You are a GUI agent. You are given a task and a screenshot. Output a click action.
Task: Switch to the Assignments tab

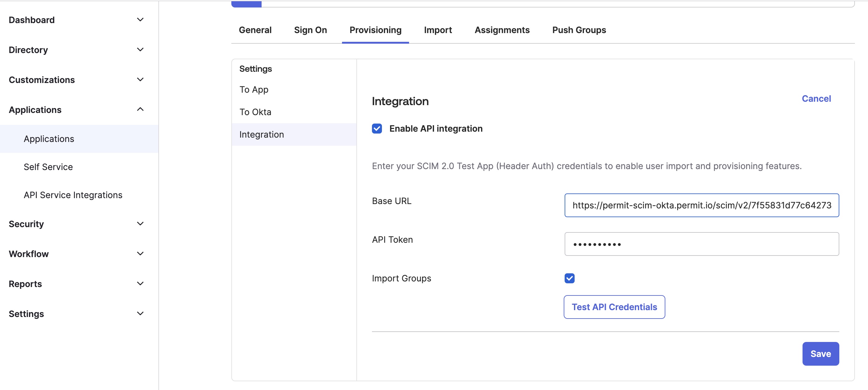502,30
